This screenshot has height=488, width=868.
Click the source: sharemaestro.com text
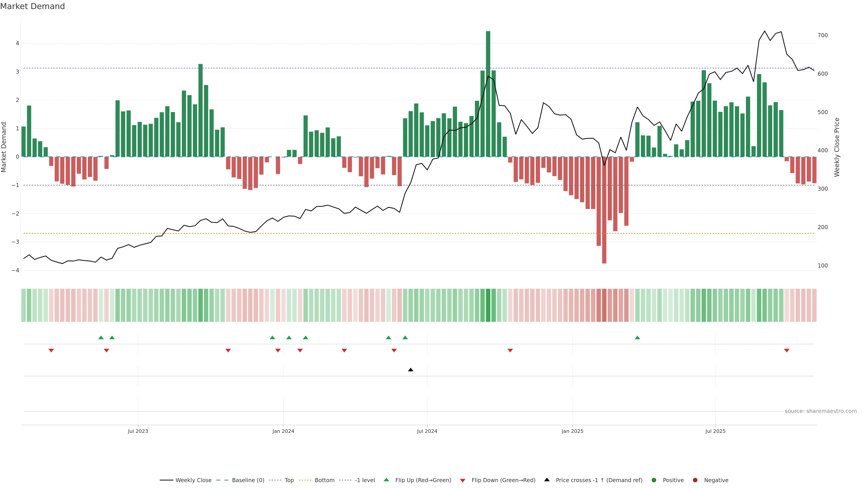pyautogui.click(x=821, y=411)
